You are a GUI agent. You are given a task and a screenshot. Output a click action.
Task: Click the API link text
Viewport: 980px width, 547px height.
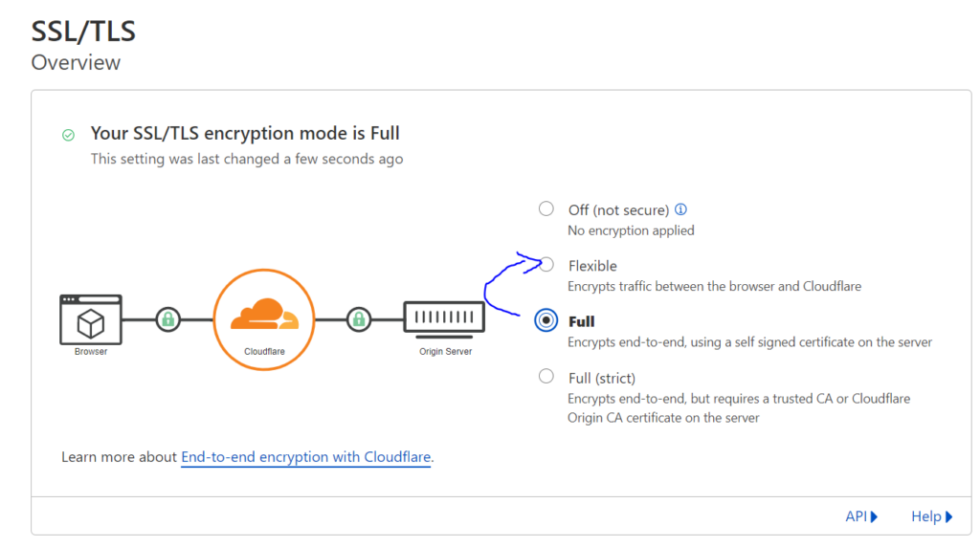pyautogui.click(x=856, y=517)
